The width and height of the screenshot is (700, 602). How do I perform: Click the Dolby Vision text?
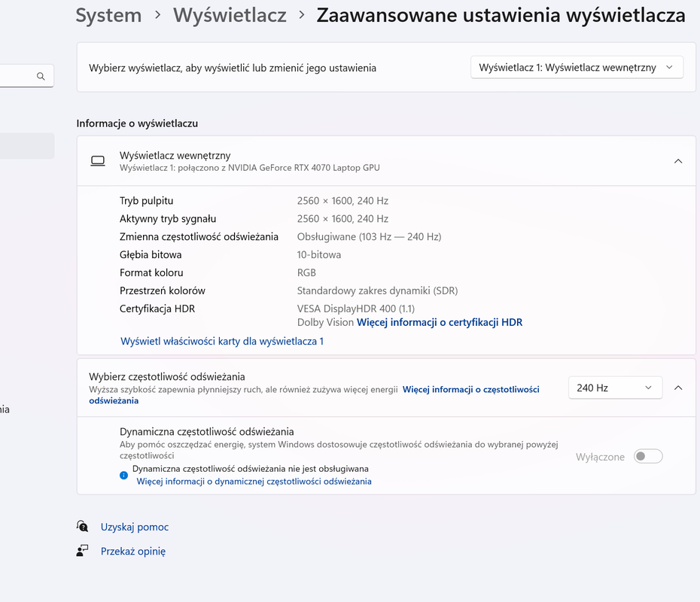[x=325, y=322]
